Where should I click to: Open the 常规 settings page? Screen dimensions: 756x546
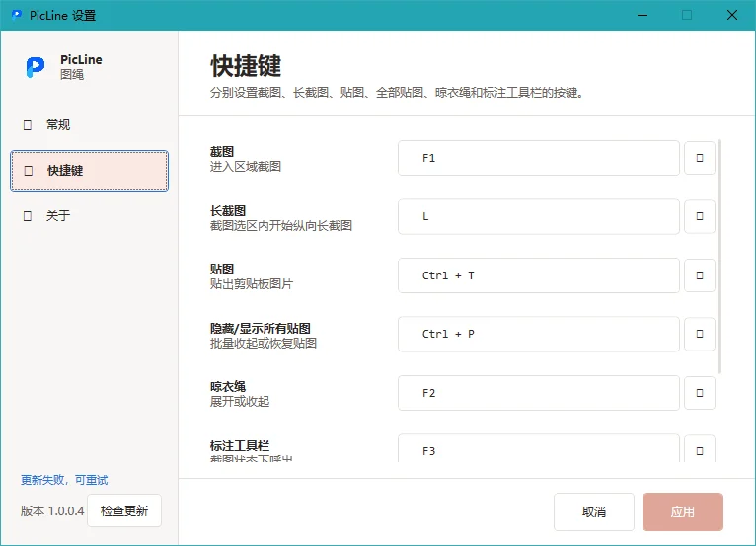pyautogui.click(x=89, y=125)
